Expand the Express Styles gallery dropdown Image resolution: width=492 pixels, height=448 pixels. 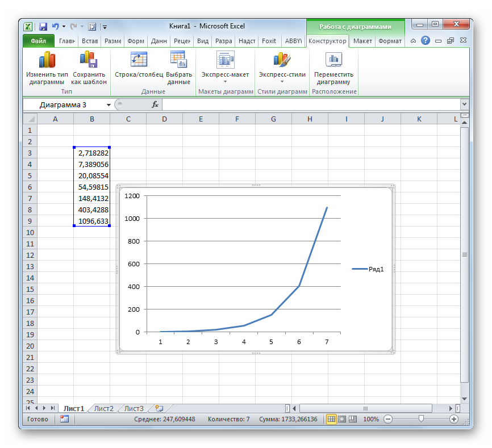click(282, 81)
